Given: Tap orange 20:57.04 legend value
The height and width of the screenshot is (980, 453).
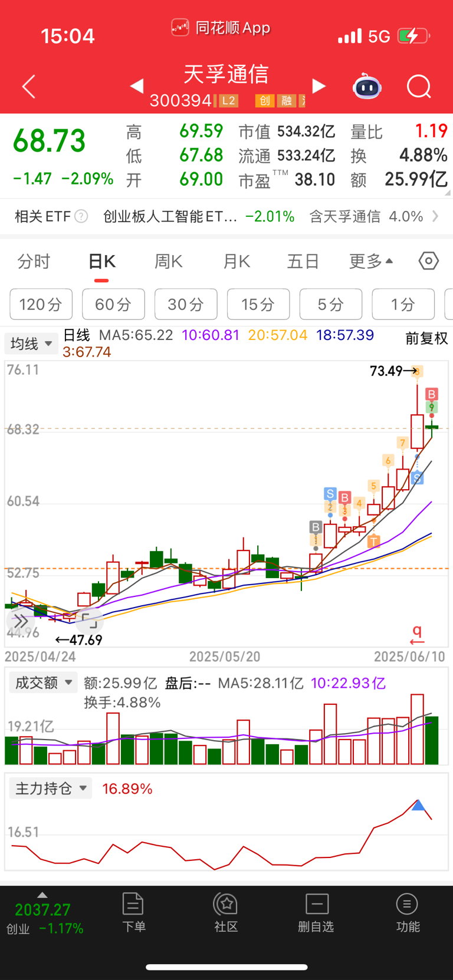Looking at the screenshot, I should click(278, 335).
